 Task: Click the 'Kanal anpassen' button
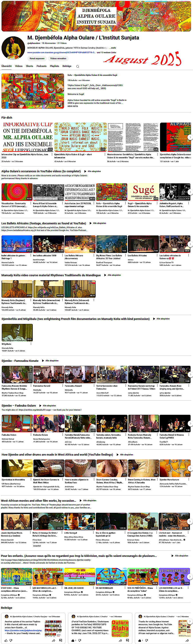[37, 59]
